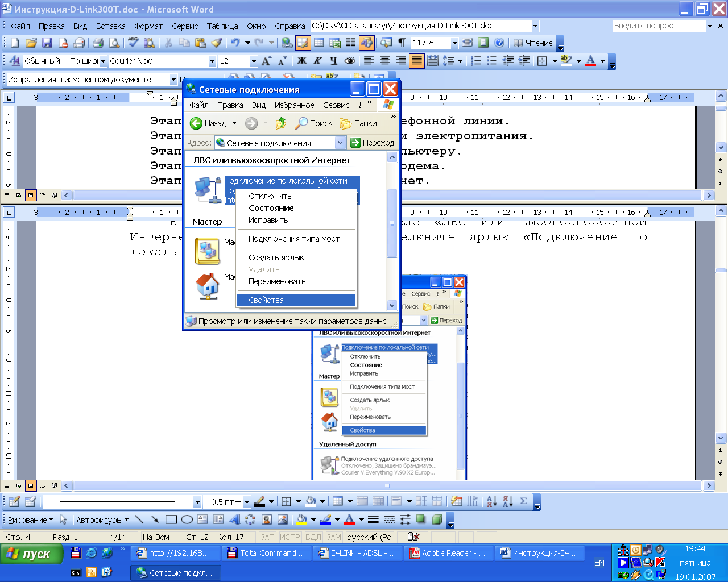
Task: Toggle Align Left button
Action: tap(369, 61)
